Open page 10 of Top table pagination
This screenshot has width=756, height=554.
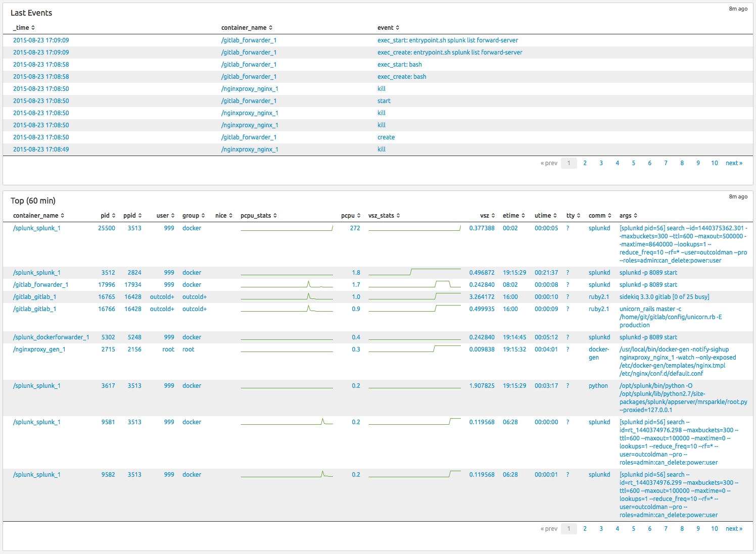pos(714,529)
